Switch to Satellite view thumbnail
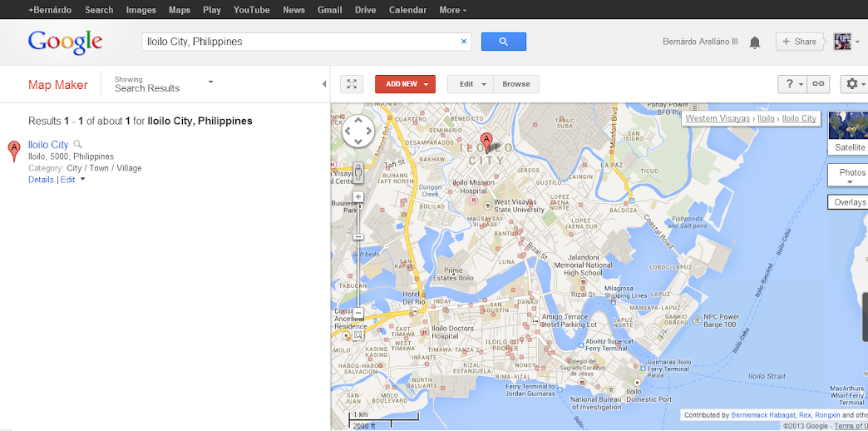This screenshot has width=868, height=431. point(849,132)
